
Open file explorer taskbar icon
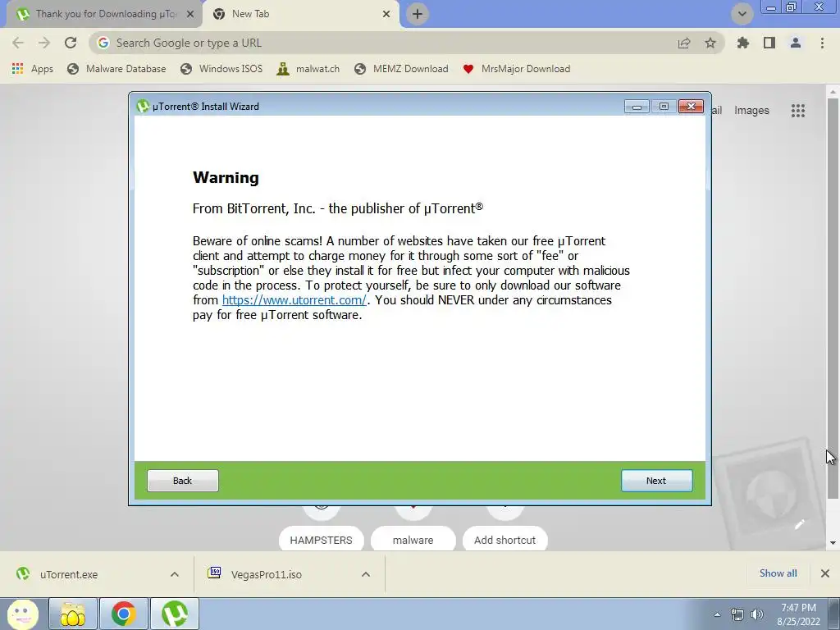point(73,614)
